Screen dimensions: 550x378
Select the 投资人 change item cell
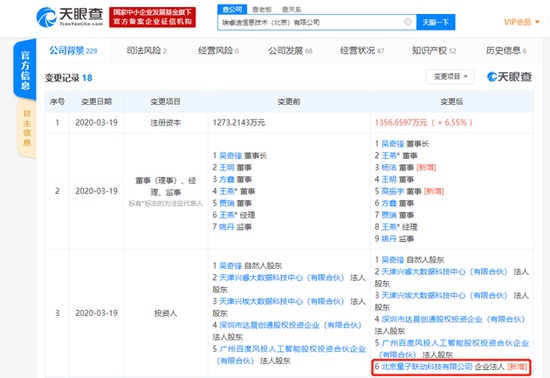click(166, 313)
